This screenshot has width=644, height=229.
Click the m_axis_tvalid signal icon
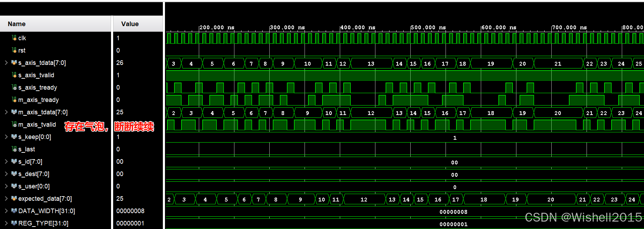[14, 124]
